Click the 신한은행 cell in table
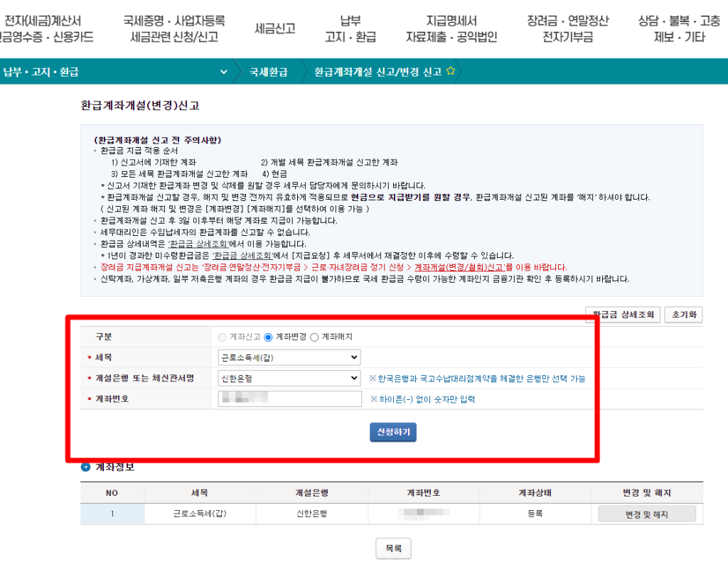 click(x=311, y=514)
